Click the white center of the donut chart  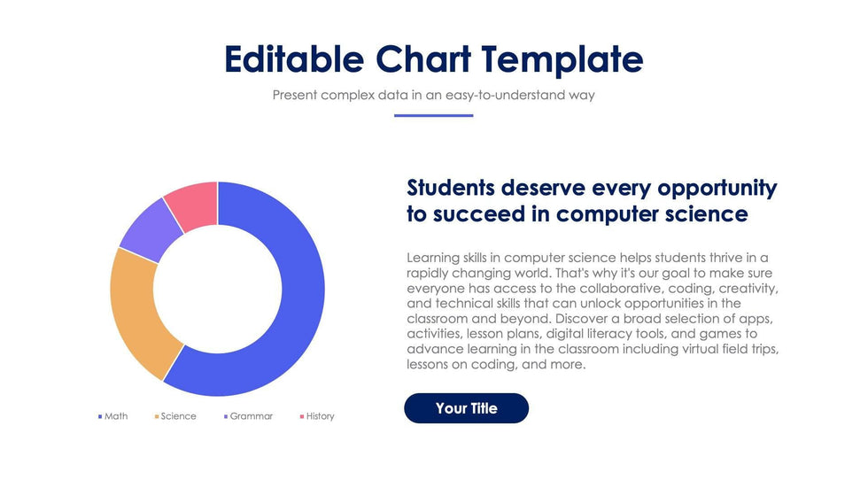(x=217, y=290)
